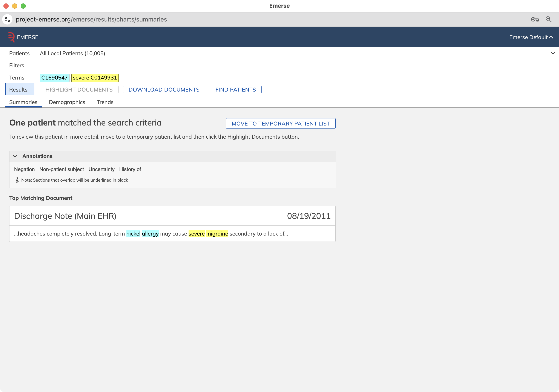559x392 pixels.
Task: Click the highlighted nickel allergy text
Action: [142, 234]
